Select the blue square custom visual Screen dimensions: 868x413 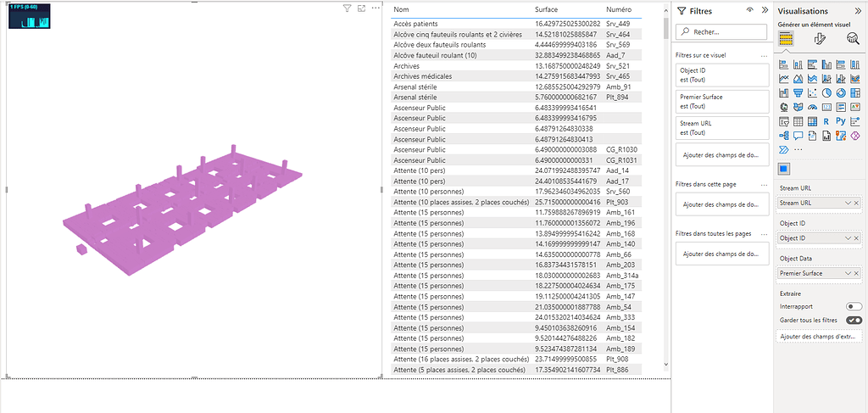(x=784, y=168)
